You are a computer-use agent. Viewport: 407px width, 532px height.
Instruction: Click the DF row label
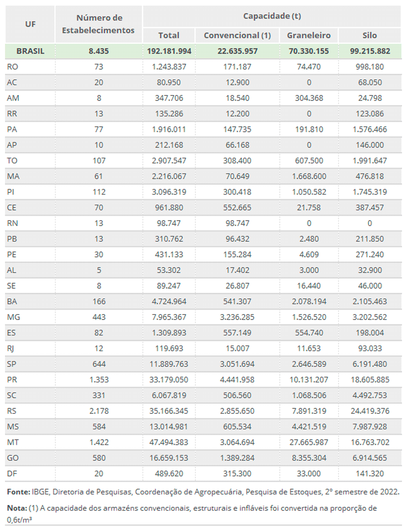tap(12, 474)
